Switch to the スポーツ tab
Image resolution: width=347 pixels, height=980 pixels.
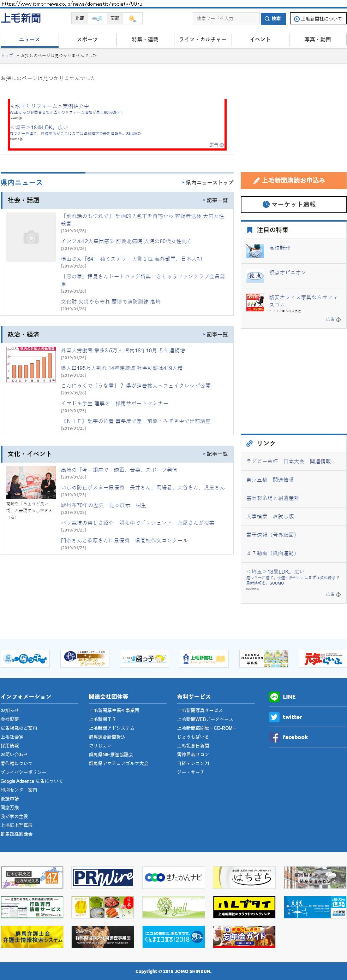87,40
